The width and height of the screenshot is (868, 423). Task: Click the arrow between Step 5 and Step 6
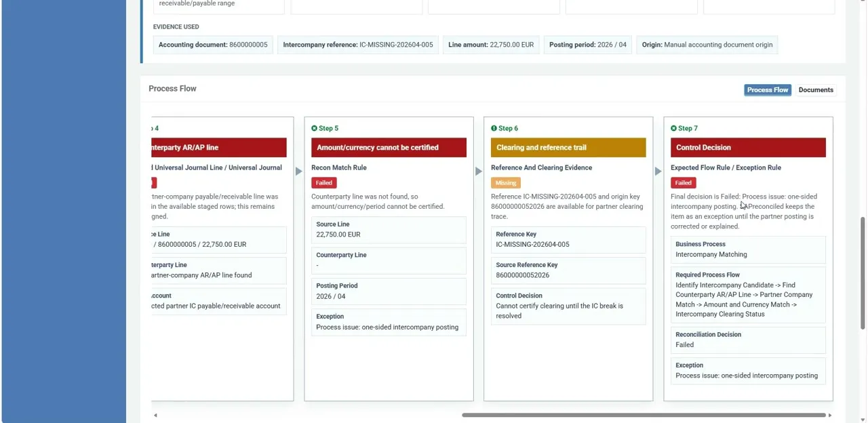click(479, 172)
